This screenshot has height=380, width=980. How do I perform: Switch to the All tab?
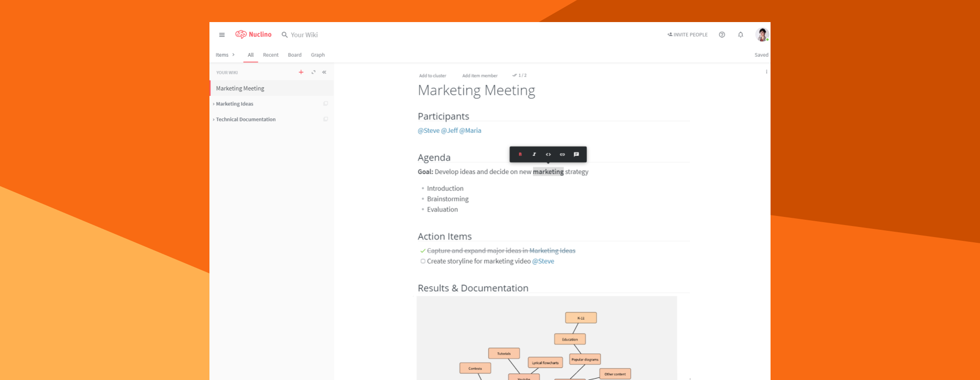coord(250,55)
